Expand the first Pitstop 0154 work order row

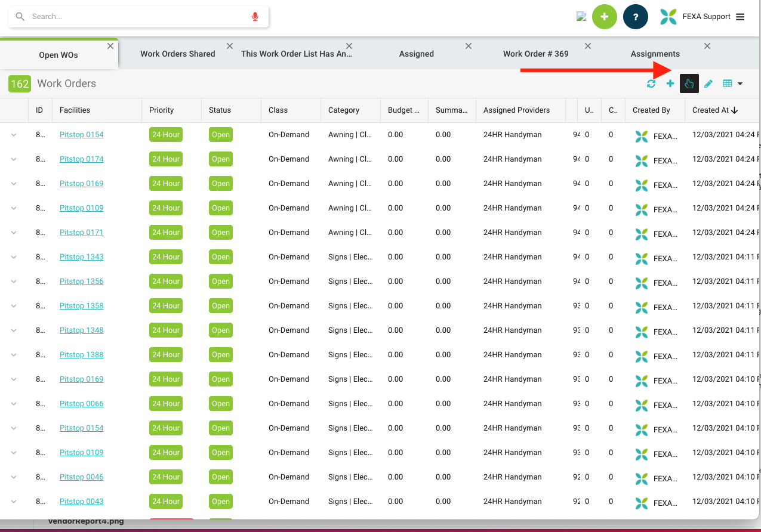tap(13, 135)
